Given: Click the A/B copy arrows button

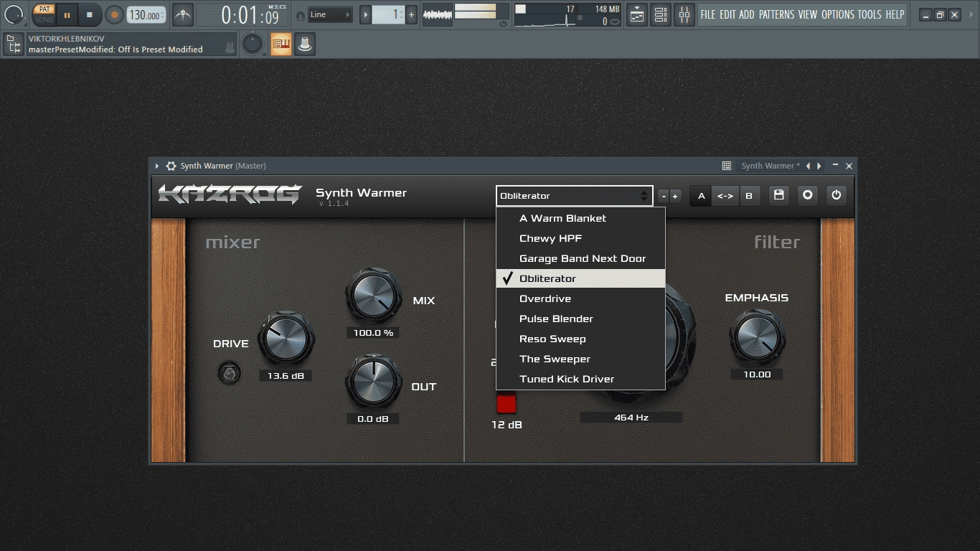Looking at the screenshot, I should [x=725, y=196].
